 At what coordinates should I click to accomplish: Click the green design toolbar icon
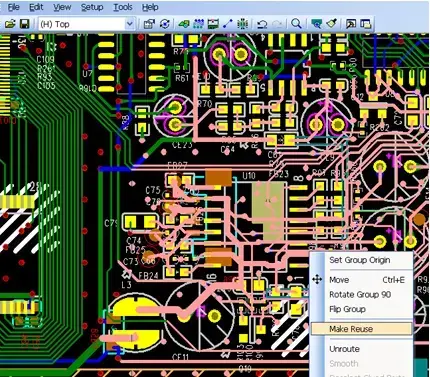183,24
